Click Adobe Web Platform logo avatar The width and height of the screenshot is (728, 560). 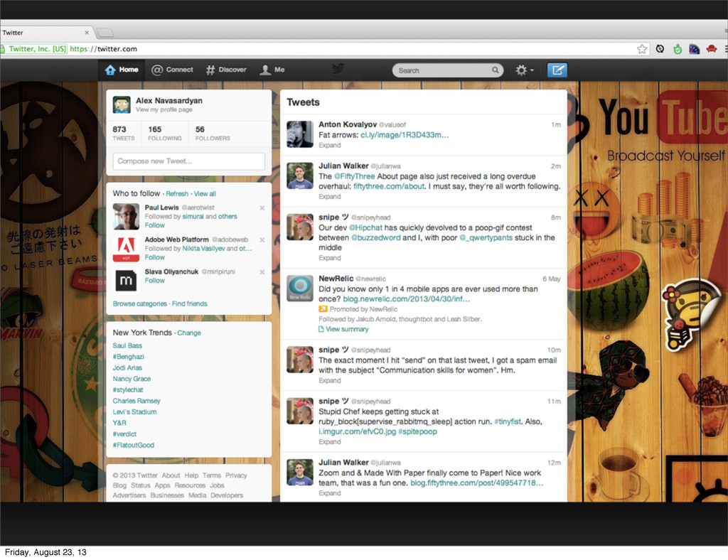pos(126,248)
